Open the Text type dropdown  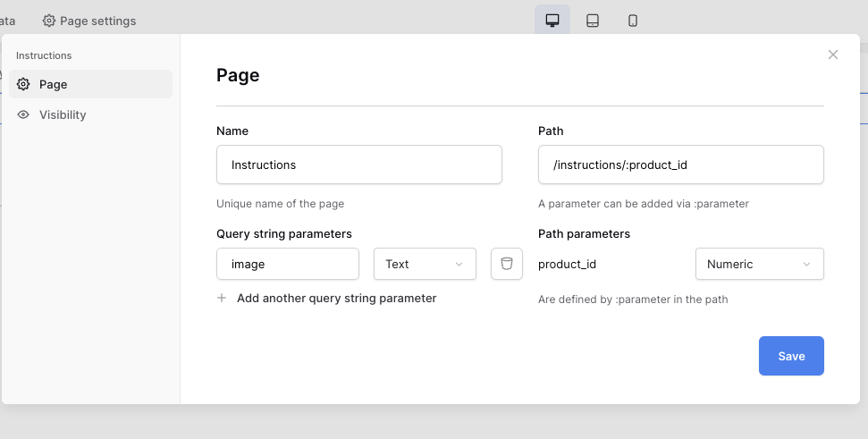coord(425,264)
